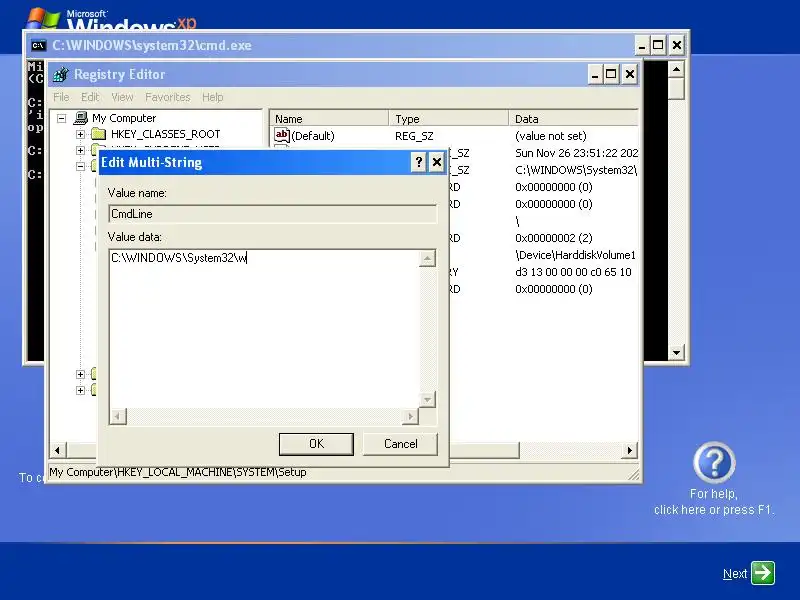Collapse the expanded HKEY_LOCAL_MACHINE node
Image resolution: width=800 pixels, height=600 pixels.
click(x=80, y=166)
